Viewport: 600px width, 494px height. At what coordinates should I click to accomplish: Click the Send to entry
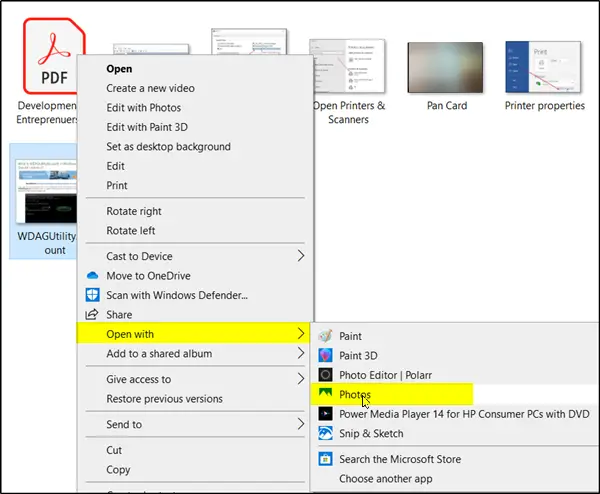point(195,424)
